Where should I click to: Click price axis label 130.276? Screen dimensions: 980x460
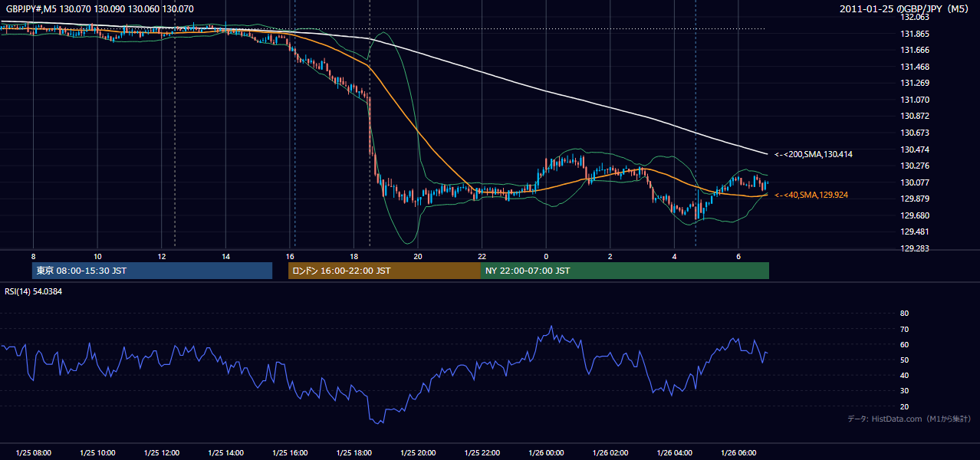[915, 166]
